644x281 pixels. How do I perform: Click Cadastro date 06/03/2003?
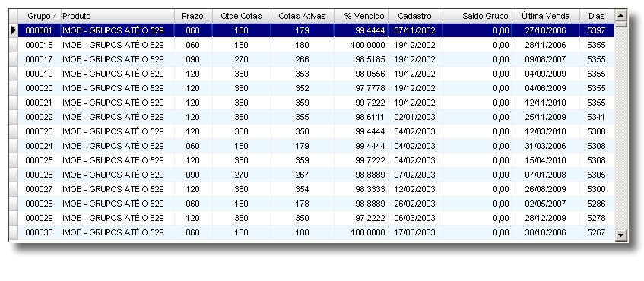[415, 218]
